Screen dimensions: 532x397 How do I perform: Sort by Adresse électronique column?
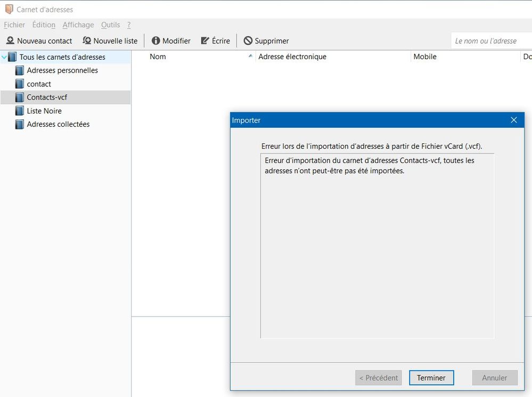292,56
